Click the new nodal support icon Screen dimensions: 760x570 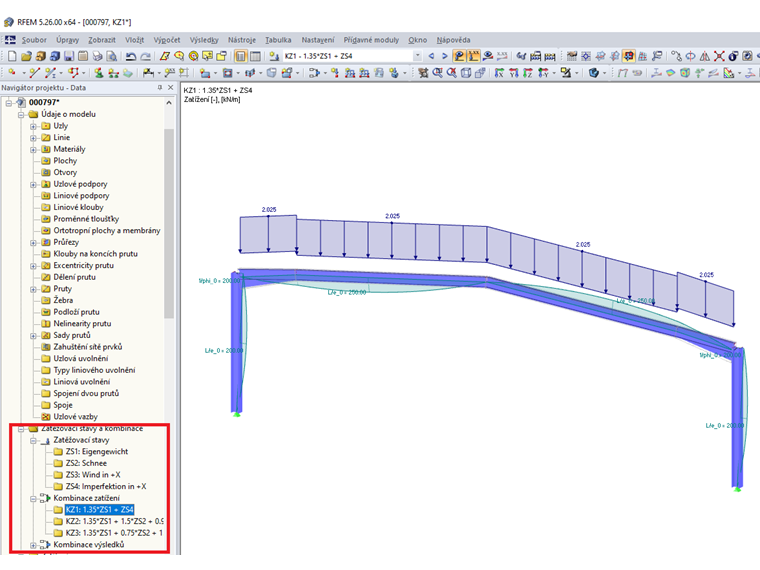tap(99, 73)
